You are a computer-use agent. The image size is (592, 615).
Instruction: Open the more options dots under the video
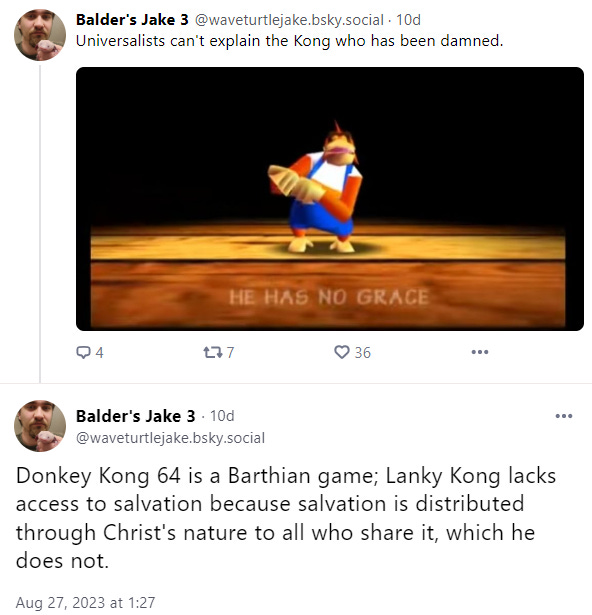click(480, 352)
